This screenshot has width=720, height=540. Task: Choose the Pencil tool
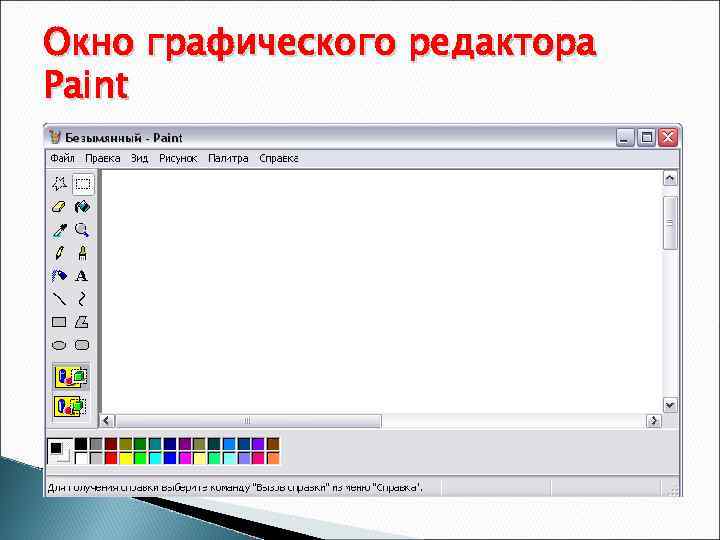[x=59, y=253]
